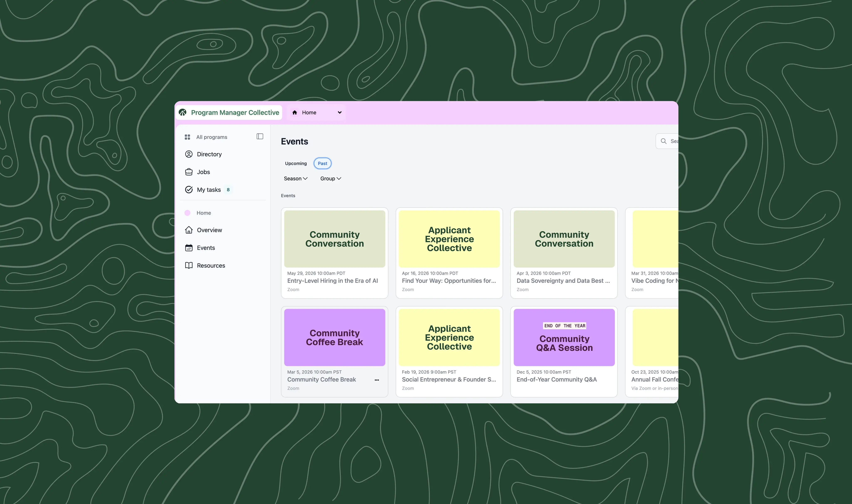Click the Overview house icon
852x504 pixels.
click(x=189, y=230)
